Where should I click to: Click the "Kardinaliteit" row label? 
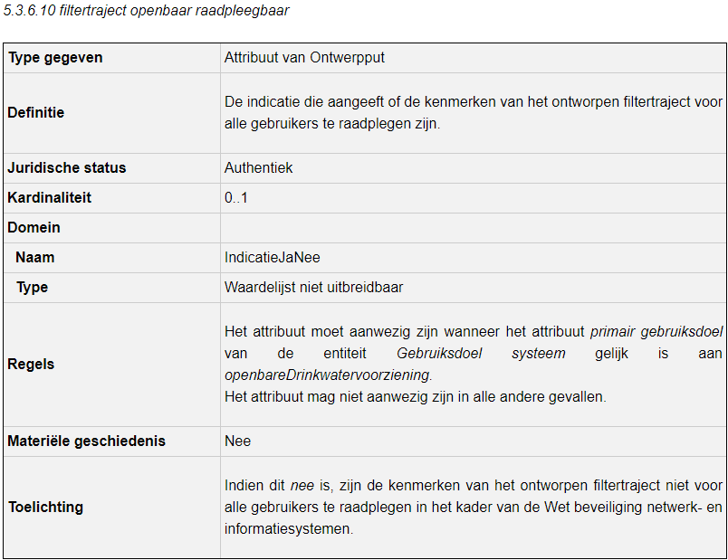pyautogui.click(x=49, y=198)
